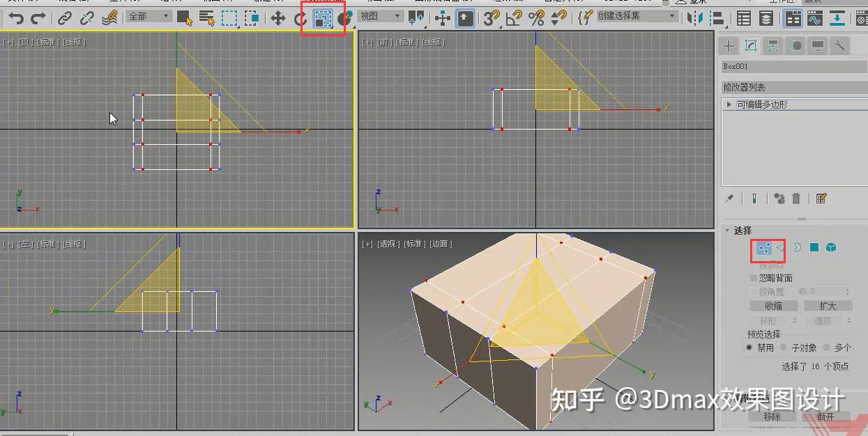Switch to the Utilities command panel tab

pyautogui.click(x=840, y=46)
